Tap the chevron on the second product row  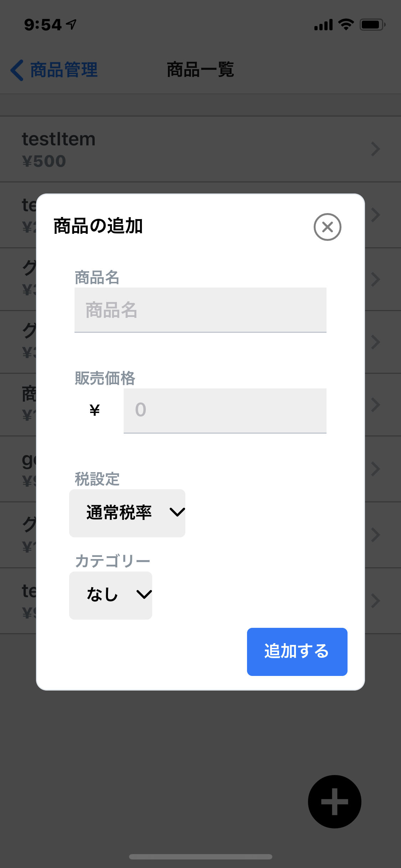coord(375,215)
